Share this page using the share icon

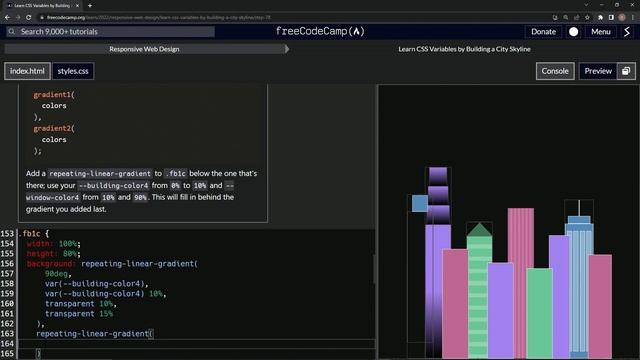(576, 18)
